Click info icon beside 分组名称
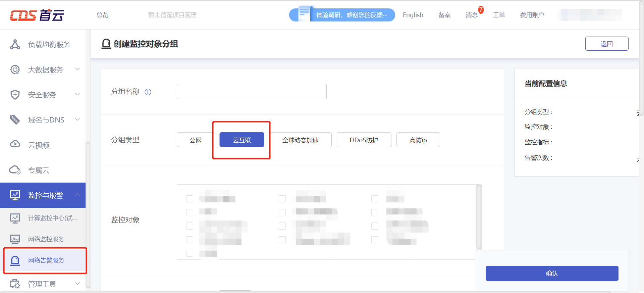The height and width of the screenshot is (293, 644). (148, 92)
